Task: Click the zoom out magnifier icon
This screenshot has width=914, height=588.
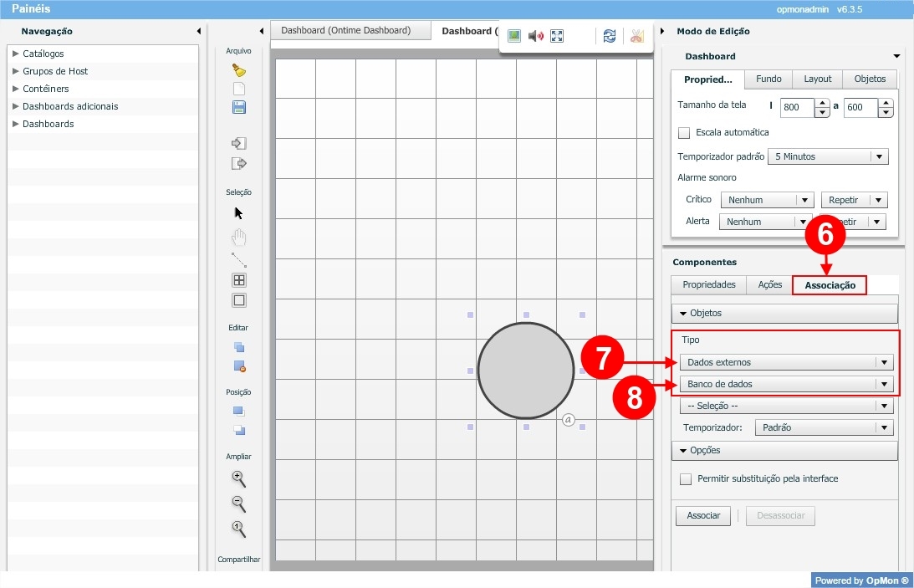Action: click(238, 504)
